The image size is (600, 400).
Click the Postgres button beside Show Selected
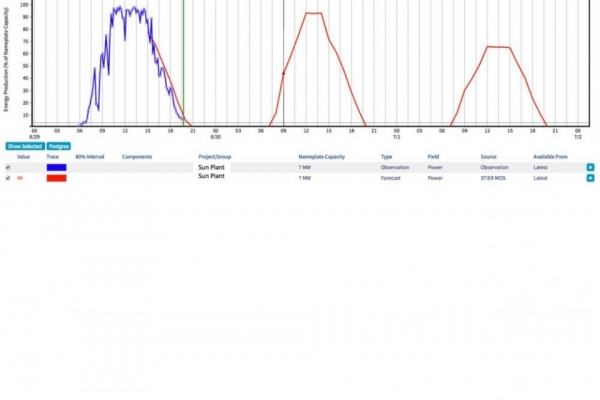click(x=58, y=146)
